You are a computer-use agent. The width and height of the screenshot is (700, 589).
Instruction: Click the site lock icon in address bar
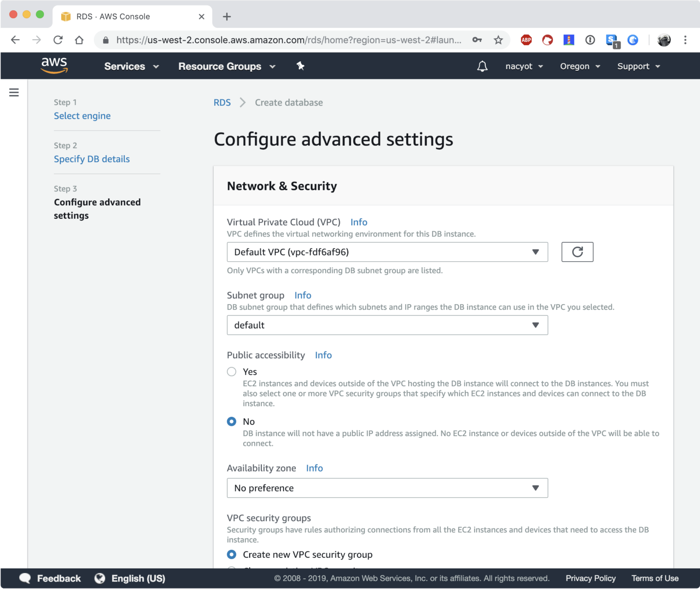click(106, 40)
